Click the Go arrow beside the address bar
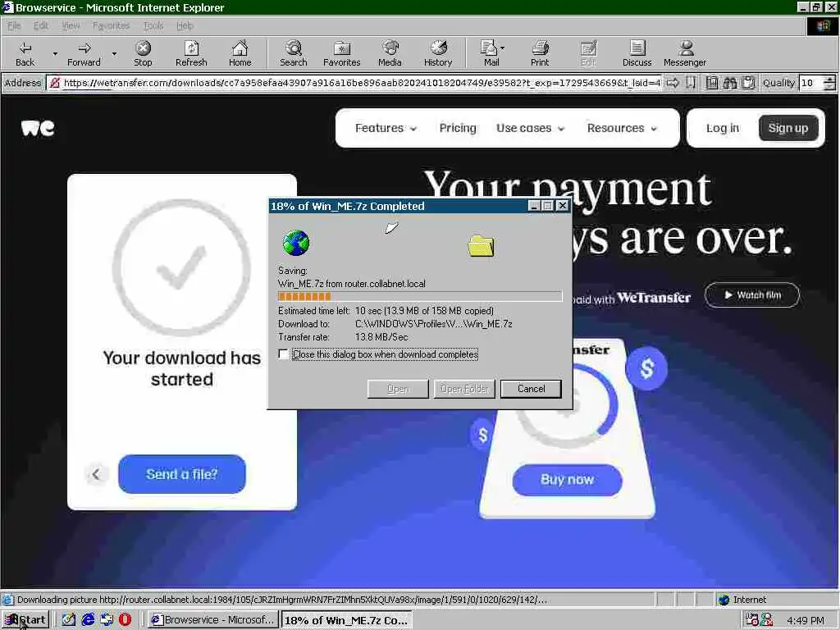Viewport: 840px width, 630px height. pyautogui.click(x=673, y=83)
